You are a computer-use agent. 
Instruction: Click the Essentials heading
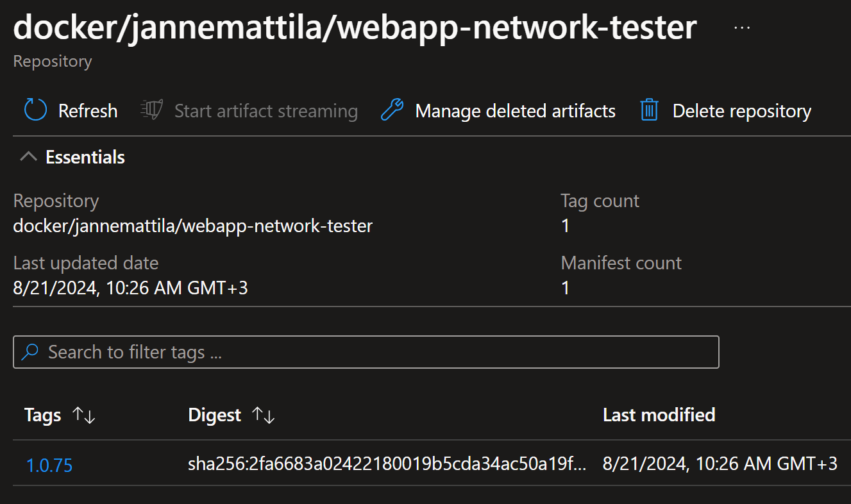tap(85, 157)
